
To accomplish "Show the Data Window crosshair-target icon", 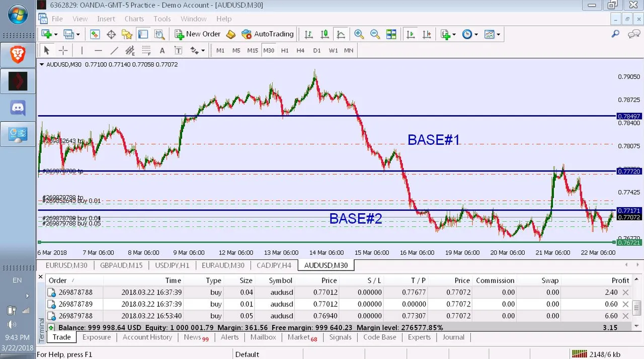I will (x=111, y=34).
